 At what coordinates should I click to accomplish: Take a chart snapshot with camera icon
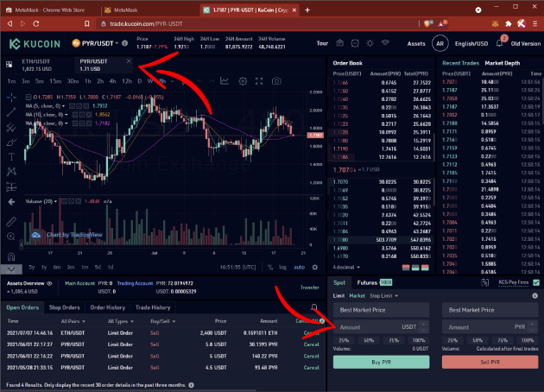tap(276, 81)
